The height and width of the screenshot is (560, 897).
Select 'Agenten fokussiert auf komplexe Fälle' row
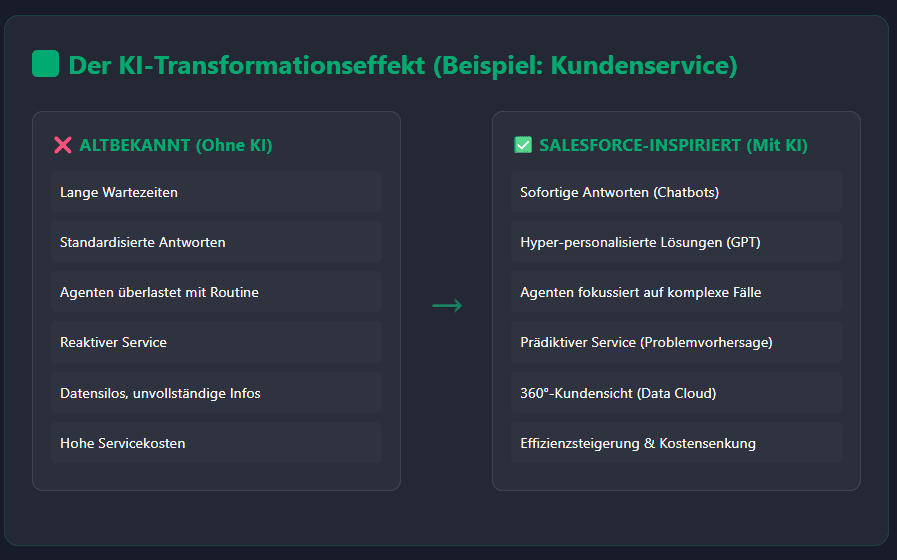pyautogui.click(x=676, y=292)
